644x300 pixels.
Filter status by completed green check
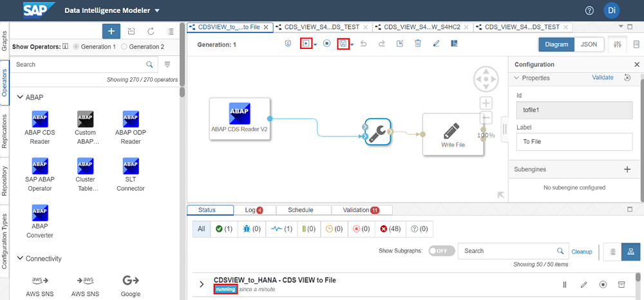(224, 229)
